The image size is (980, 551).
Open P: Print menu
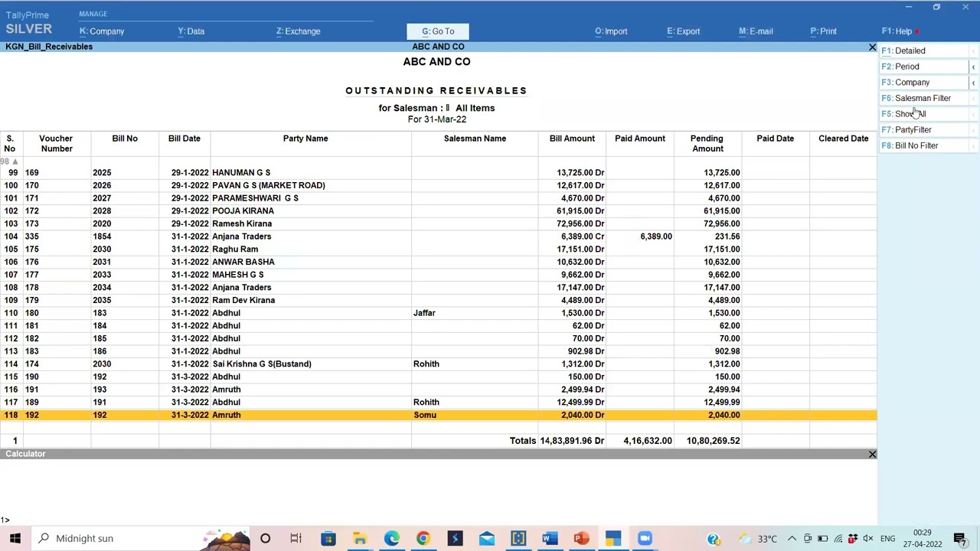(x=823, y=31)
